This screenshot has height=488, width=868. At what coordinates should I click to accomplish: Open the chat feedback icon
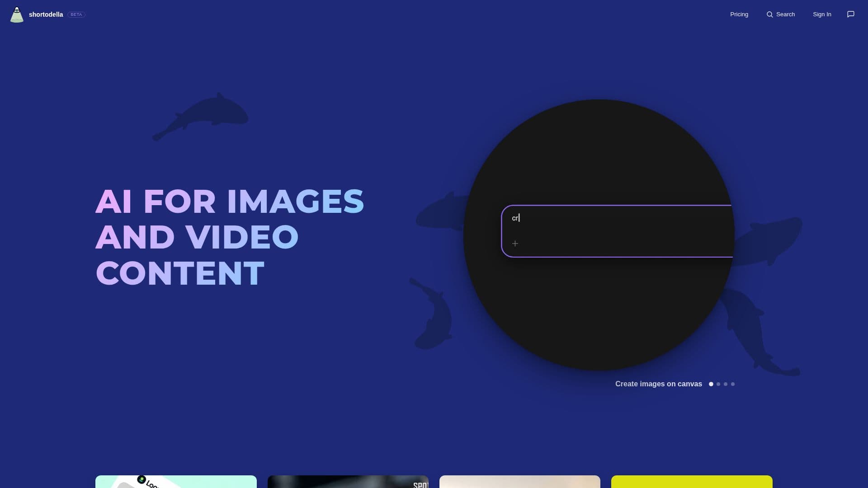850,14
